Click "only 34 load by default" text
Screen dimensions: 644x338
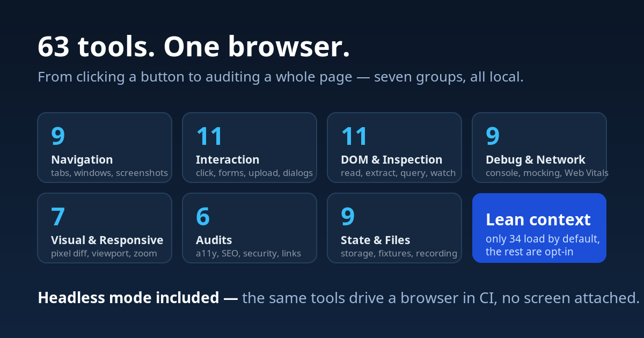541,239
